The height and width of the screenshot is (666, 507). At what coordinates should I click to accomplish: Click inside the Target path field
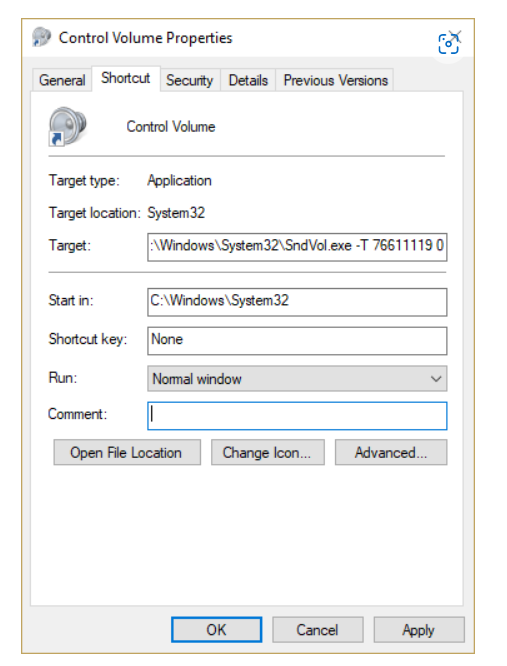coord(297,247)
